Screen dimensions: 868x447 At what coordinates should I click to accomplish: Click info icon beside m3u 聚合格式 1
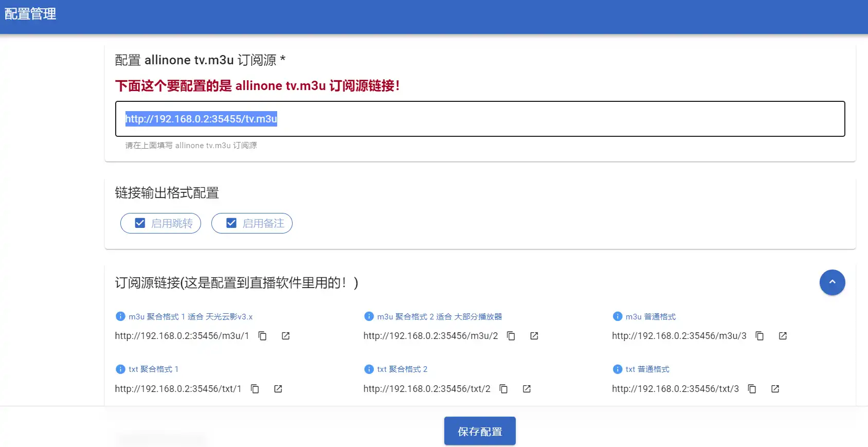click(120, 316)
